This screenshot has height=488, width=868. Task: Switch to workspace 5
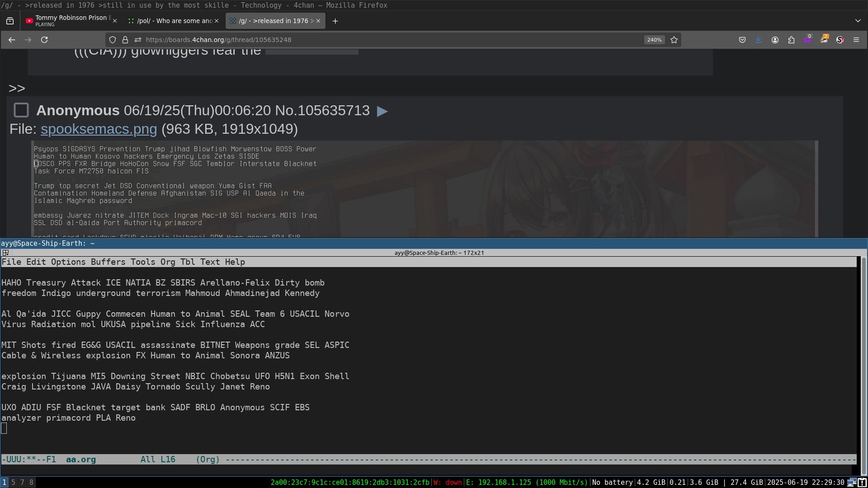[x=13, y=482]
